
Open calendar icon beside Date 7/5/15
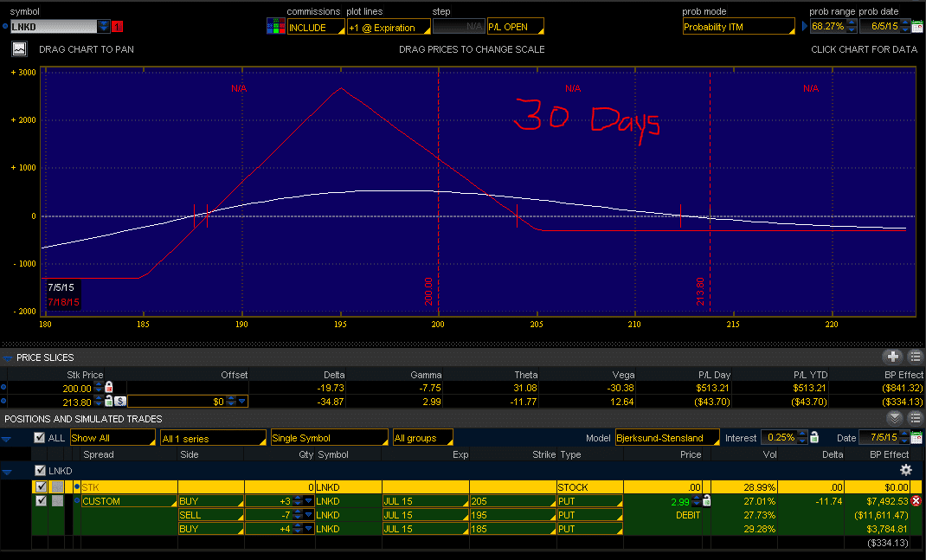point(916,438)
